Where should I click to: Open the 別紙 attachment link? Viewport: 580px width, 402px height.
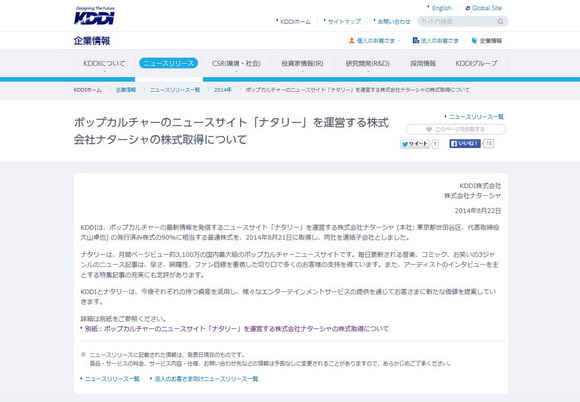click(237, 329)
